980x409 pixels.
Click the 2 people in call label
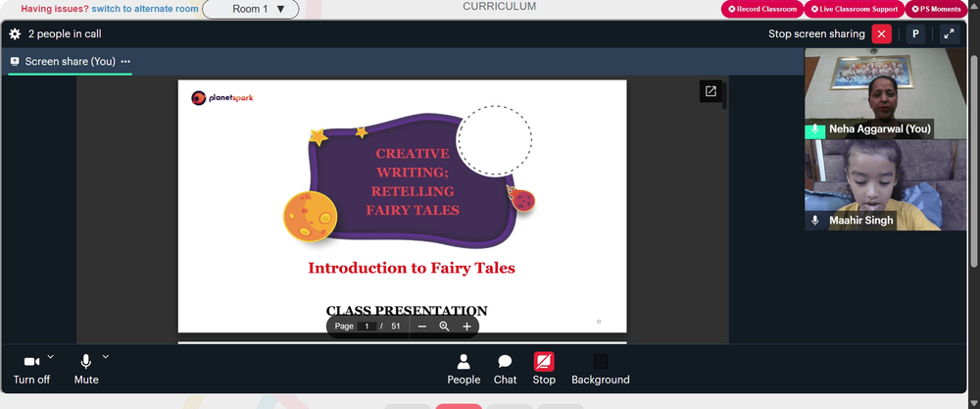click(65, 33)
